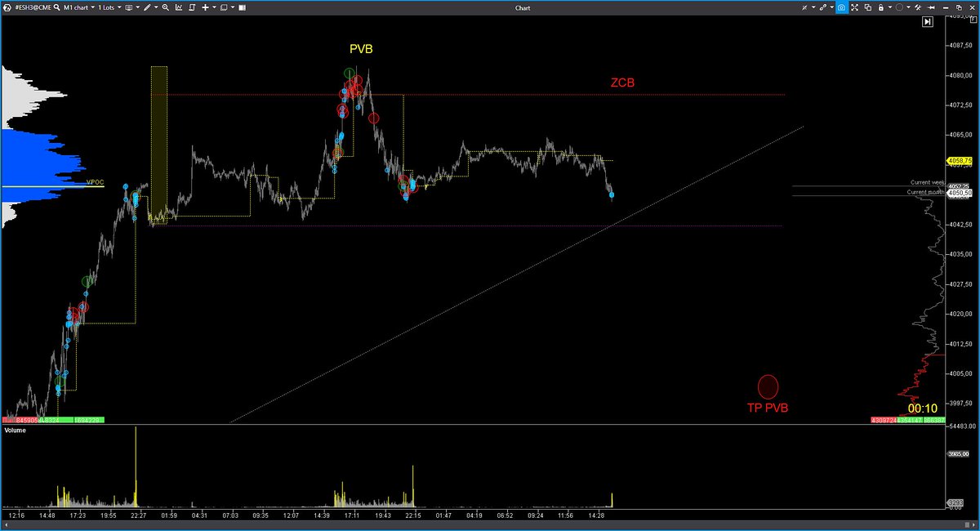Click the scrollbar thumb at bottom right

tap(967, 525)
